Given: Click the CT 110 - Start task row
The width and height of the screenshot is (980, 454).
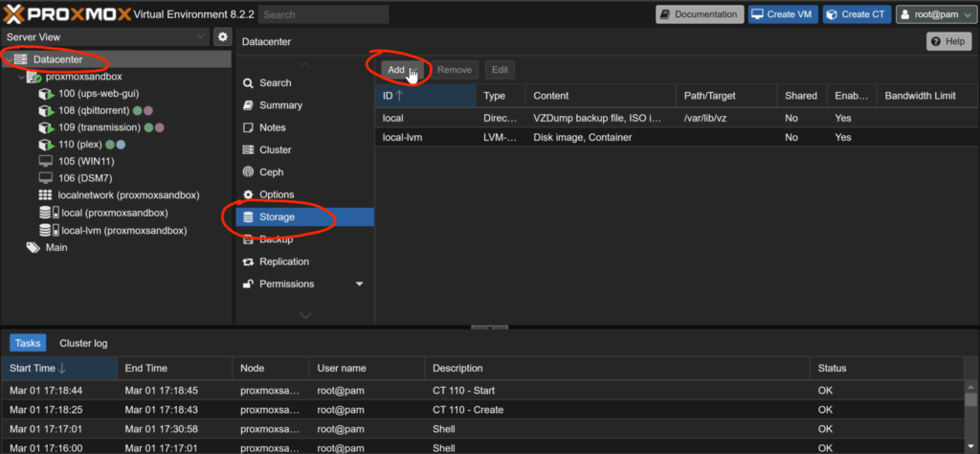Looking at the screenshot, I should (x=482, y=390).
